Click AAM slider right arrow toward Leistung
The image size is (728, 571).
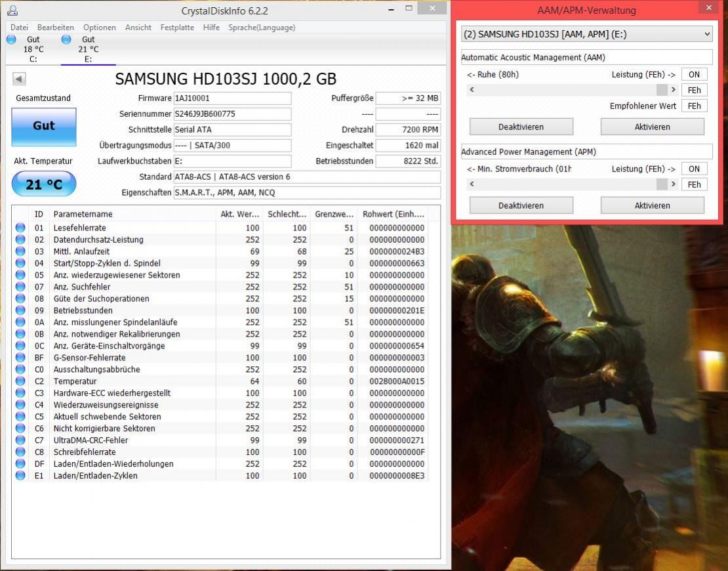tap(673, 90)
